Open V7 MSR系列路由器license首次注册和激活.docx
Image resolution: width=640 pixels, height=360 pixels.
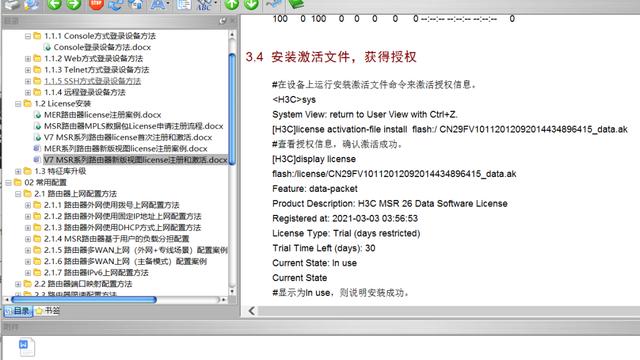128,138
